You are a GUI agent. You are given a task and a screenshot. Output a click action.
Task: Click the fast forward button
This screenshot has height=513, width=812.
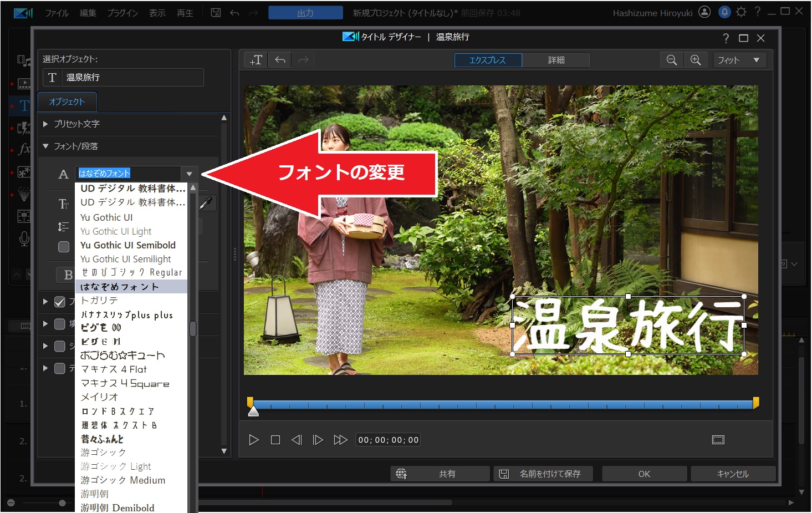click(340, 440)
